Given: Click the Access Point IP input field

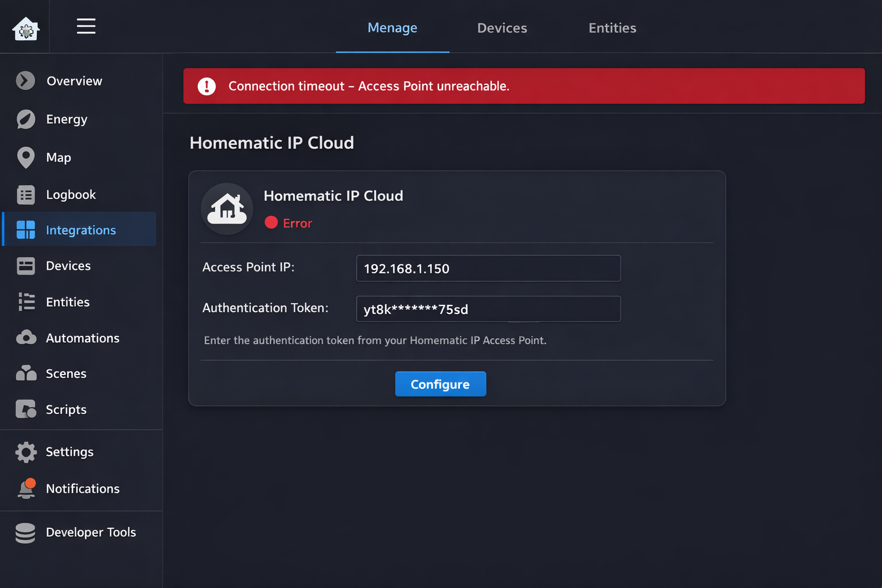Looking at the screenshot, I should pyautogui.click(x=488, y=268).
